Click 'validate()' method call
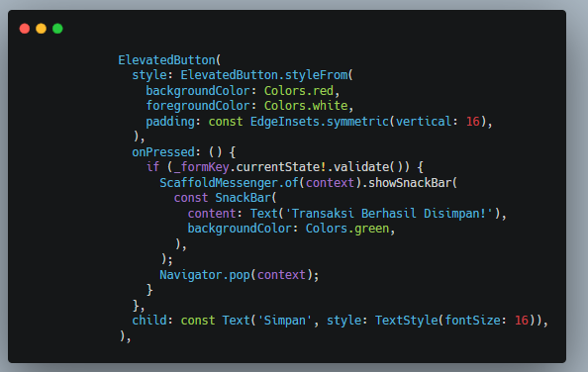 (x=368, y=167)
